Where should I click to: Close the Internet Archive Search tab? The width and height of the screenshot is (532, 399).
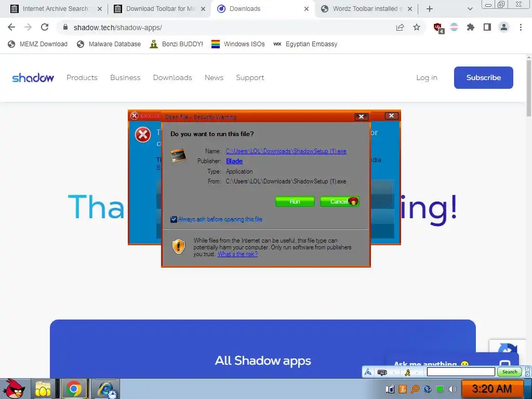pyautogui.click(x=100, y=9)
